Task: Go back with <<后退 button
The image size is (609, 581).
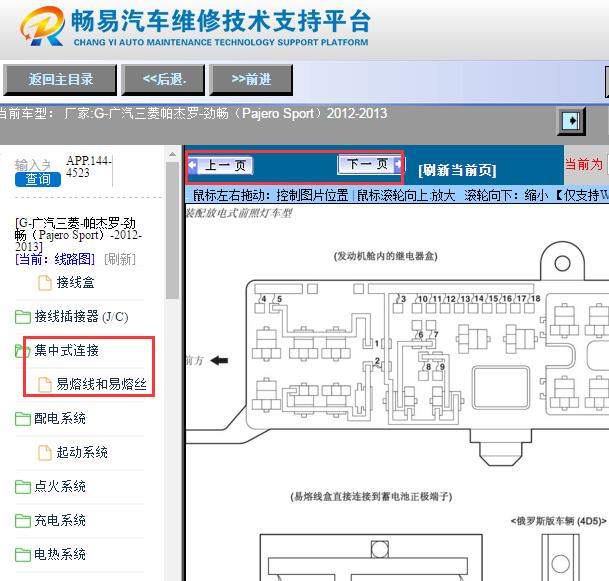Action: 163,80
